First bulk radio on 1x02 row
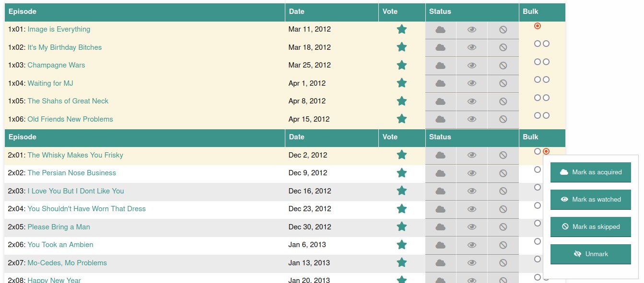644x283 pixels. (538, 44)
